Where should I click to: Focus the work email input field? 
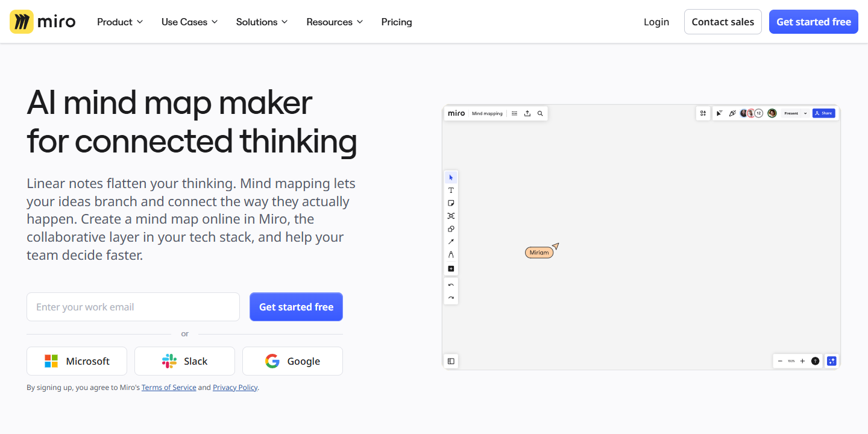(133, 307)
